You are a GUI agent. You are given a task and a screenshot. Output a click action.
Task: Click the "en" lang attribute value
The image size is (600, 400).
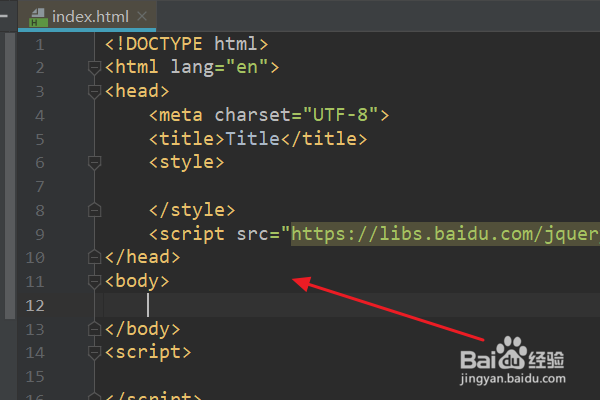247,67
